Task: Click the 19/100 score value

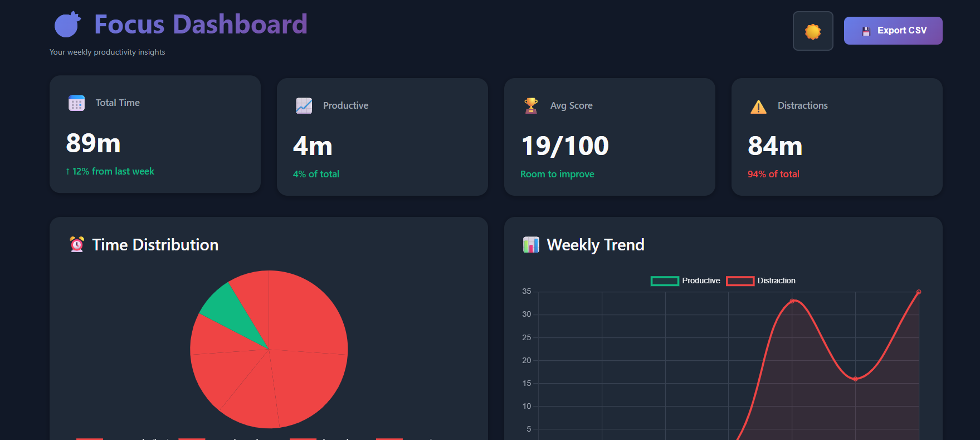Action: click(x=565, y=146)
